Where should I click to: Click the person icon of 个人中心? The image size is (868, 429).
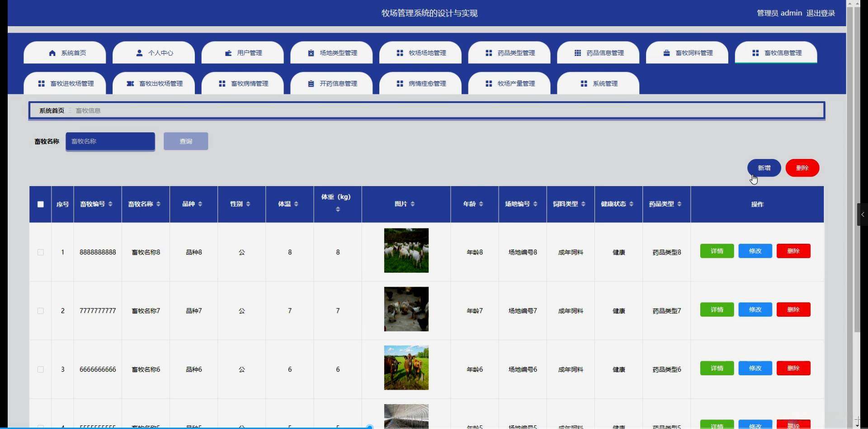(x=140, y=53)
